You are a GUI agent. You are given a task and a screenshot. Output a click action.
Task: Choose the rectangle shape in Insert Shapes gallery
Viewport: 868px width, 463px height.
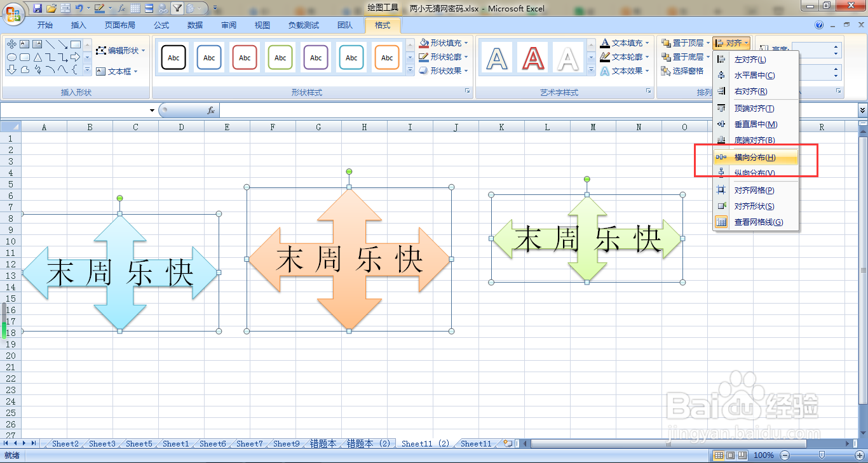click(75, 44)
